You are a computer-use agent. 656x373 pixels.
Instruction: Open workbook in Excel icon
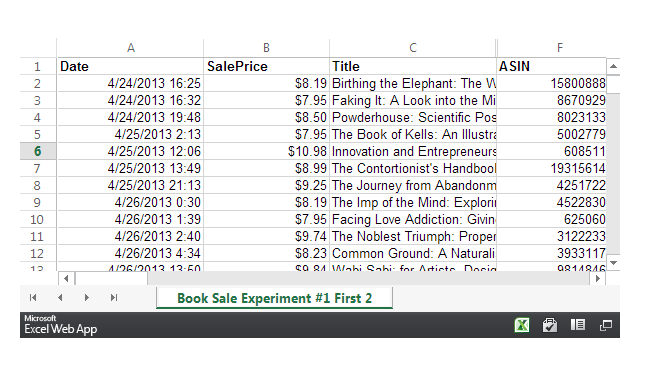(x=522, y=325)
